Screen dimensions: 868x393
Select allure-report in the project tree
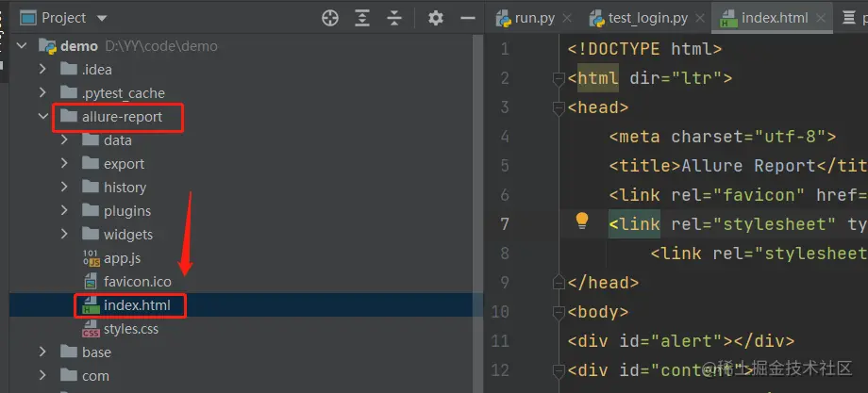coord(123,117)
